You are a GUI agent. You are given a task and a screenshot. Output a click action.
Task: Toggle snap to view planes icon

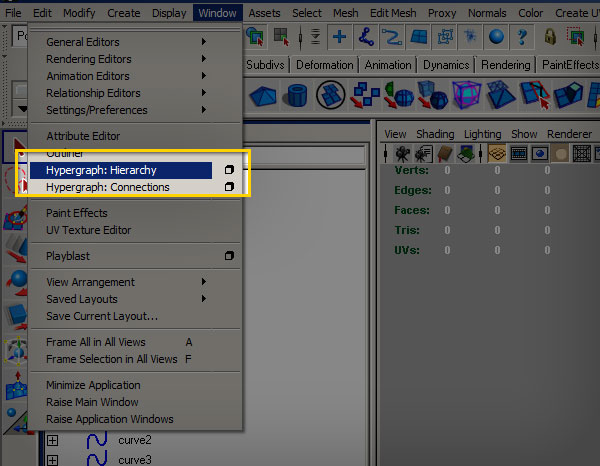[418, 37]
